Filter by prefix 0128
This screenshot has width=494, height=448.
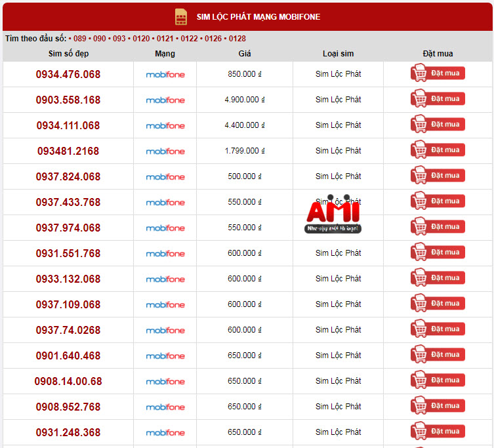click(x=237, y=39)
